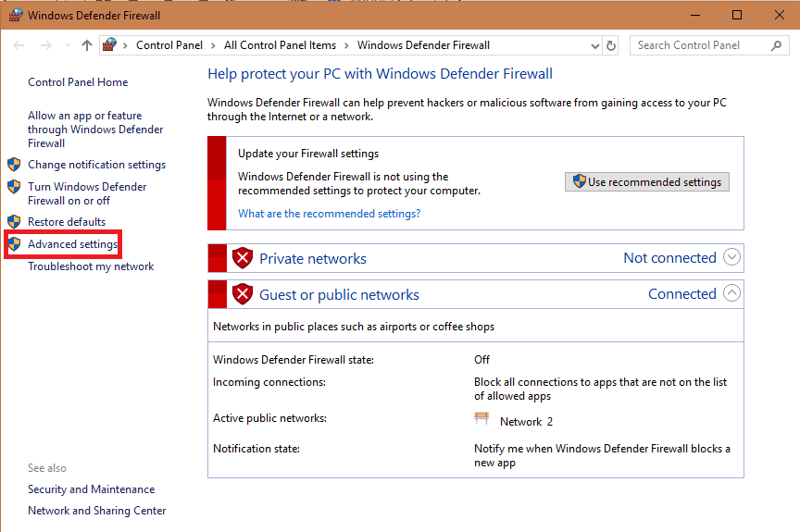Click the Forward navigation arrow

coord(45,45)
